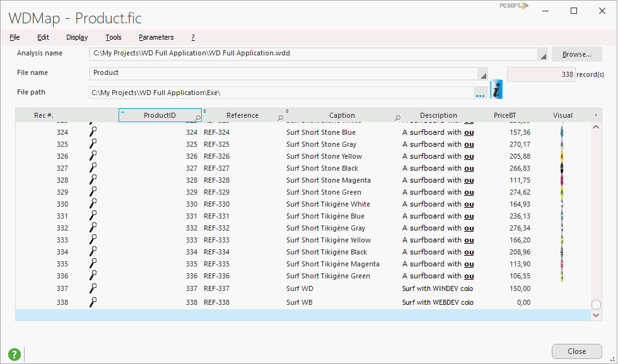Screen dimensions: 618x364
Task: Select caption Surf Short Stone Blue
Action: point(321,132)
